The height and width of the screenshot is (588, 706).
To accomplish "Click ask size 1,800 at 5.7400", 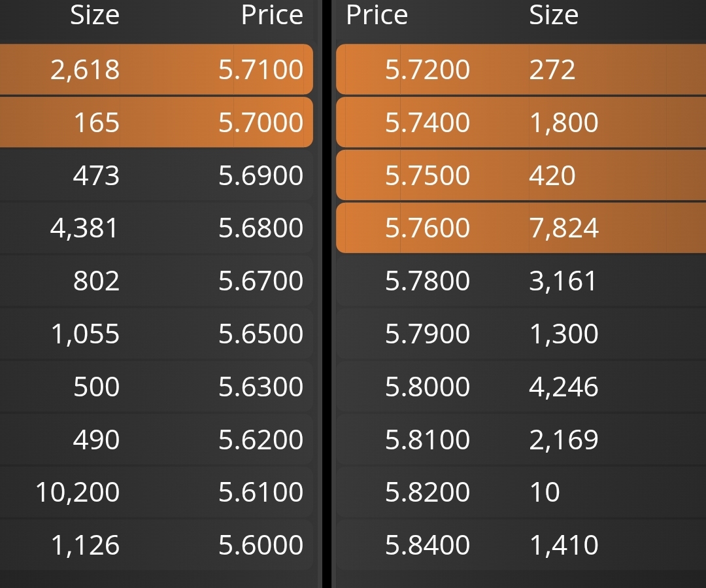I will tap(563, 122).
